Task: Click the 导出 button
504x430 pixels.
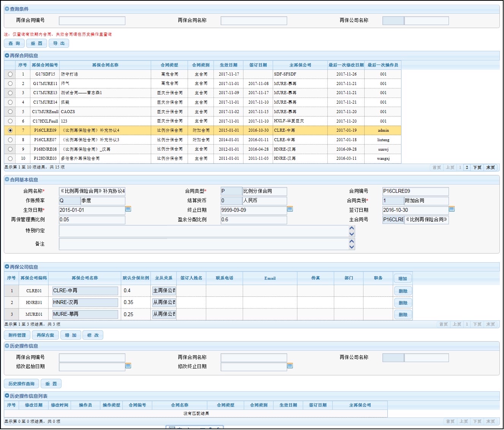Action: [59, 43]
